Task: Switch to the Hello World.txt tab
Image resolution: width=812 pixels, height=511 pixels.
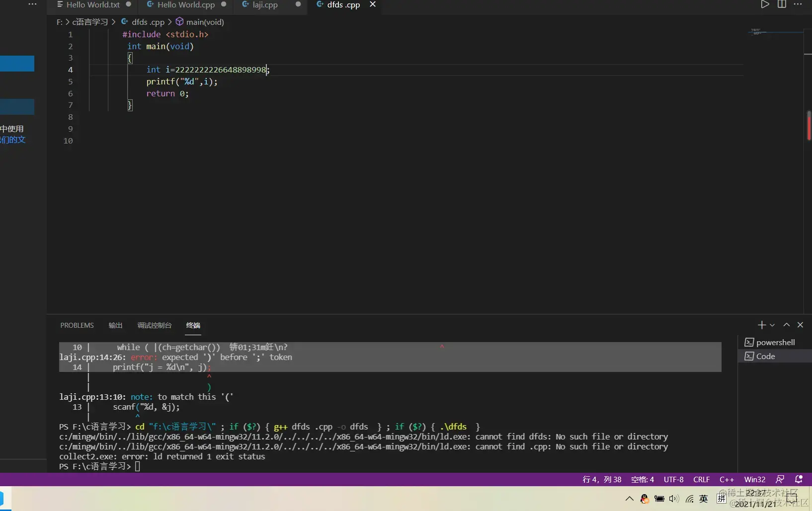Action: 93,4
